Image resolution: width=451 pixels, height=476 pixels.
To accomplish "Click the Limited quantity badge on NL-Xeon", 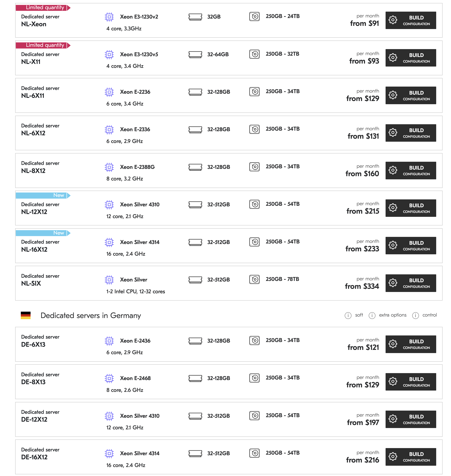I will [x=43, y=8].
